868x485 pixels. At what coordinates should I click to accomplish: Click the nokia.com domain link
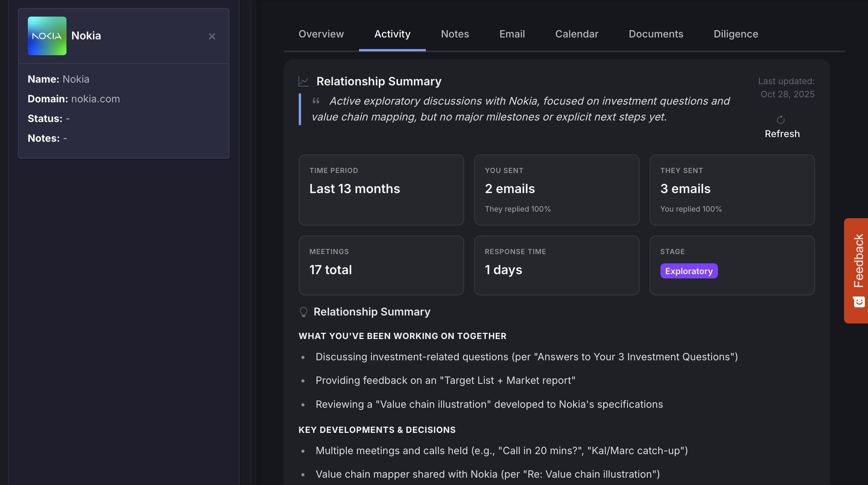[x=95, y=99]
